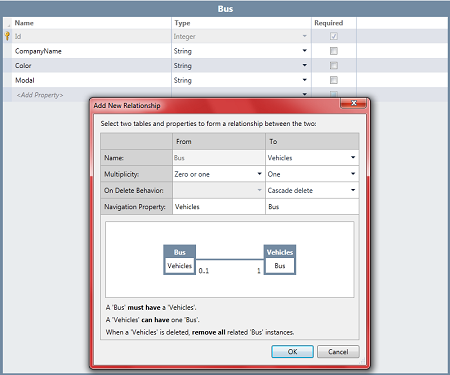The width and height of the screenshot is (450, 375).
Task: Click the From Name field showing Bus
Action: click(219, 158)
